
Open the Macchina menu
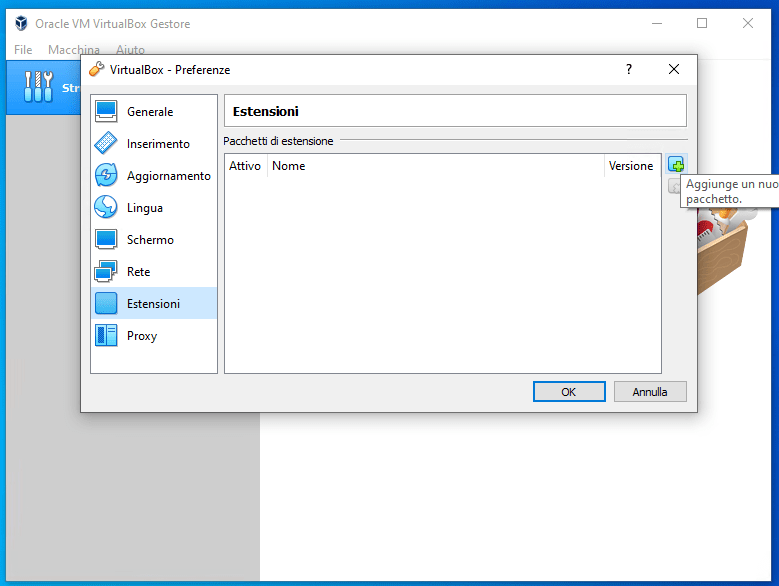(74, 50)
